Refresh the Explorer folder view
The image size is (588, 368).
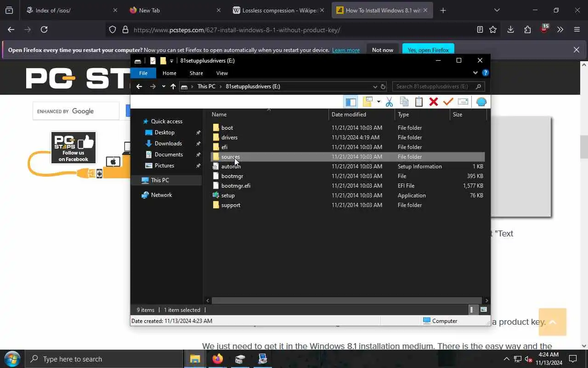pyautogui.click(x=383, y=86)
